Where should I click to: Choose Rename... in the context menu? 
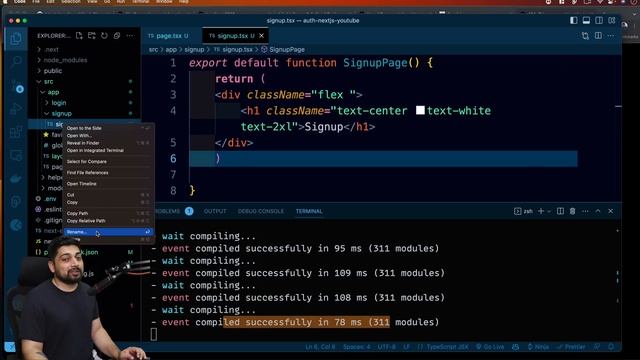point(109,232)
